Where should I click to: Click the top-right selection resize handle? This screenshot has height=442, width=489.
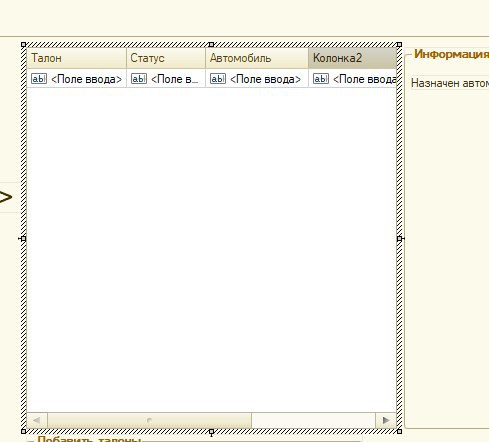399,44
